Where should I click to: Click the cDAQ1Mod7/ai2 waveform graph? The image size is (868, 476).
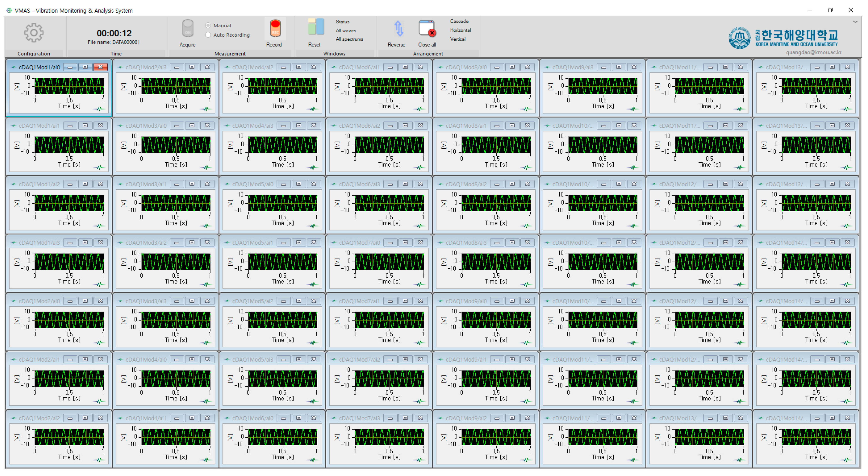pos(389,378)
